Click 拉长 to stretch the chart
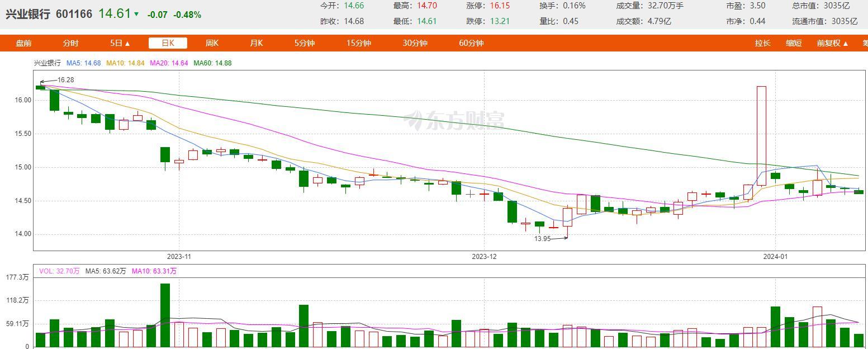This screenshot has width=868, height=349. point(762,43)
